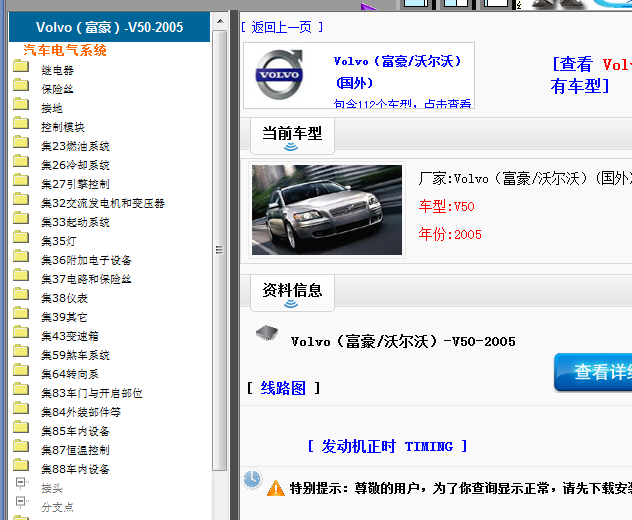Image resolution: width=632 pixels, height=520 pixels.
Task: Select the 集64转向系 text label
Action: (70, 374)
